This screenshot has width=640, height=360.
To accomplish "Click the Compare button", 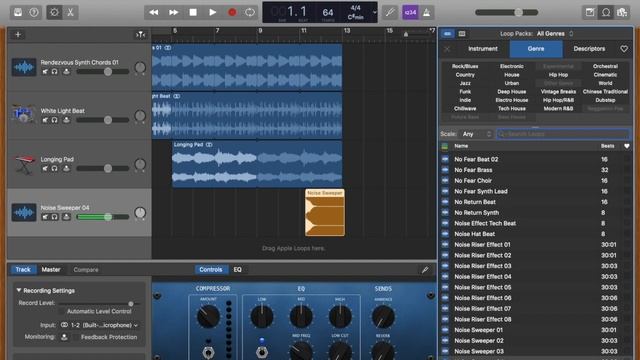I will pos(86,269).
